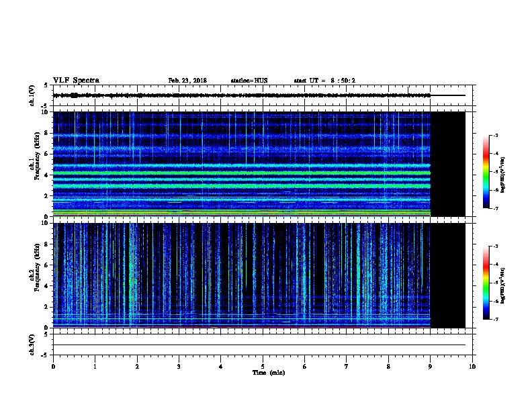Click the time axis tick label '9'
The height and width of the screenshot is (411, 532).
[430, 366]
